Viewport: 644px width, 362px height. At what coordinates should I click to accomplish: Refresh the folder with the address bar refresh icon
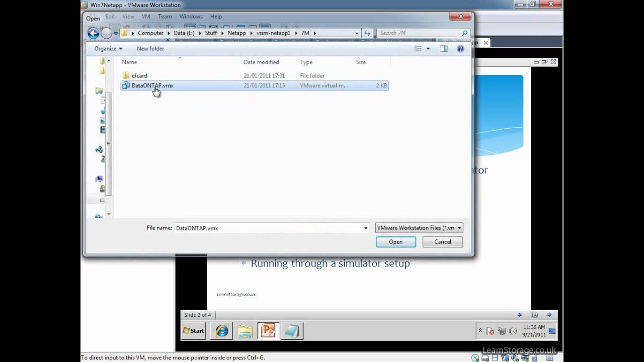[367, 33]
